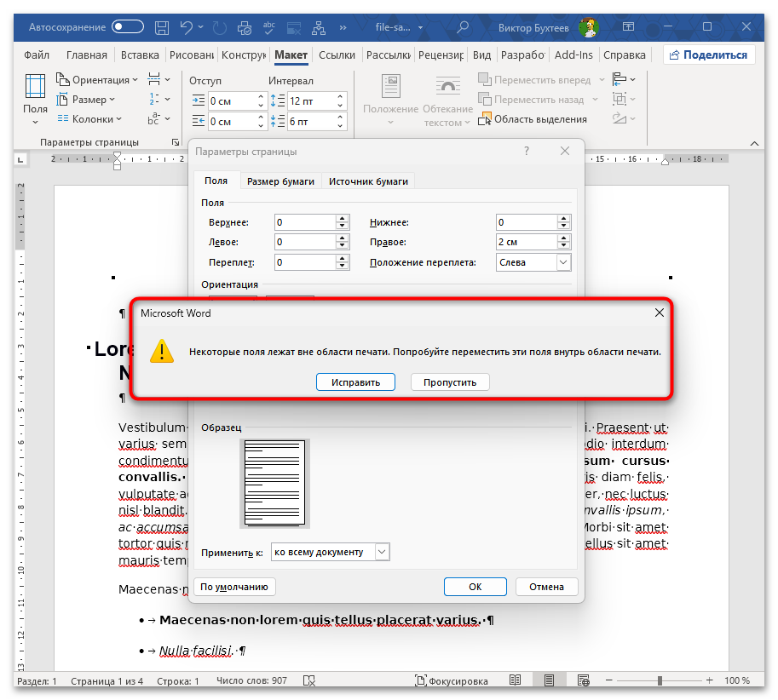Switch to the Размер бумаги tab
This screenshot has width=778, height=700.
(x=281, y=181)
